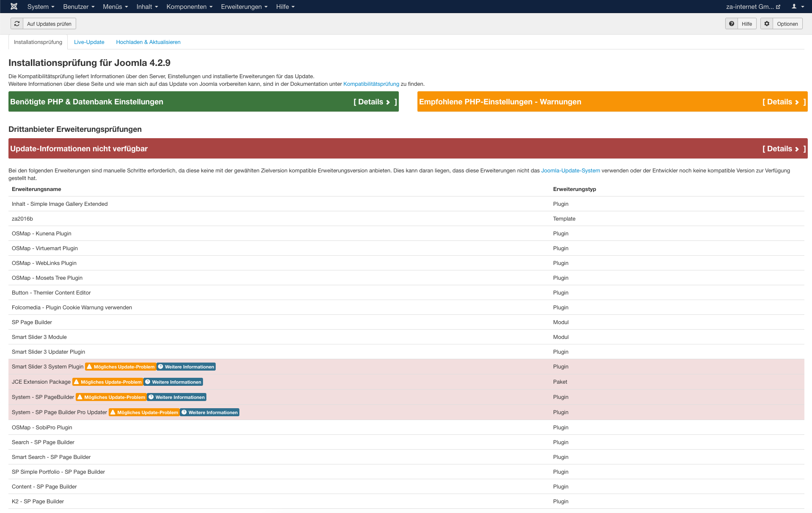
Task: Click heading Drittanbieter Erweiterungsprüfungen
Action: (x=75, y=129)
